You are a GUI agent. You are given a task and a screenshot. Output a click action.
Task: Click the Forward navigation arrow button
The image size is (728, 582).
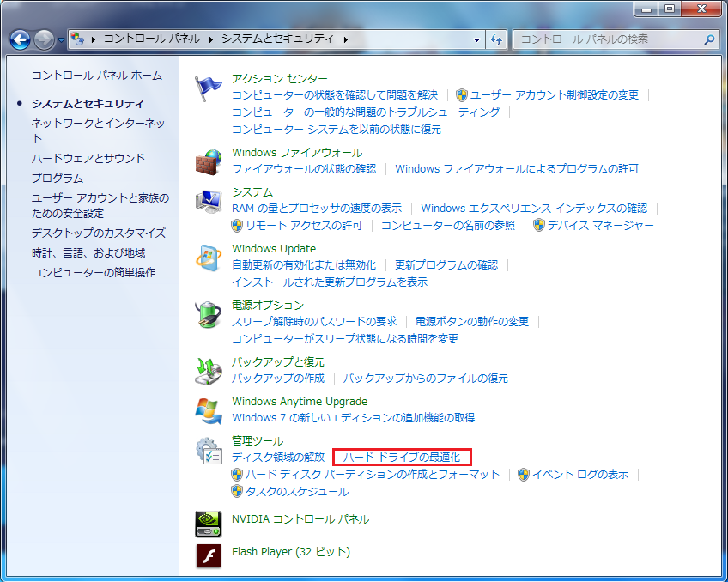click(44, 39)
